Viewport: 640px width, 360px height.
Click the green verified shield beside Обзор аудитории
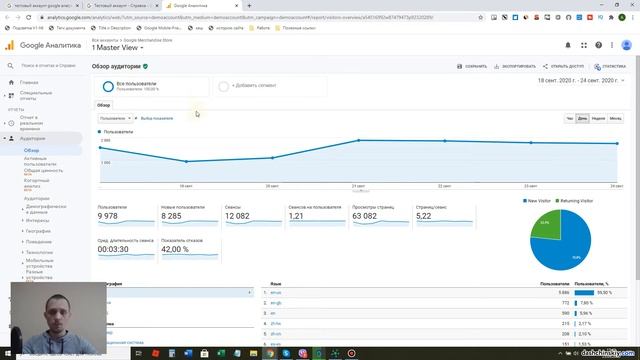coord(146,66)
